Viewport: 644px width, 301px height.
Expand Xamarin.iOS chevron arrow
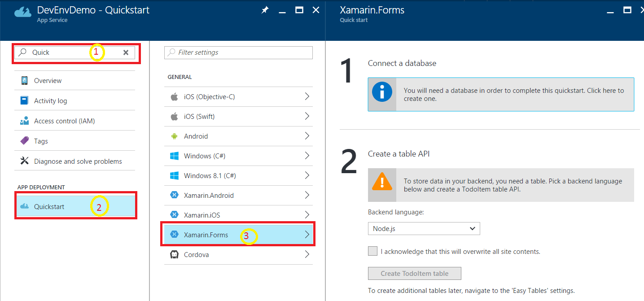(x=307, y=214)
